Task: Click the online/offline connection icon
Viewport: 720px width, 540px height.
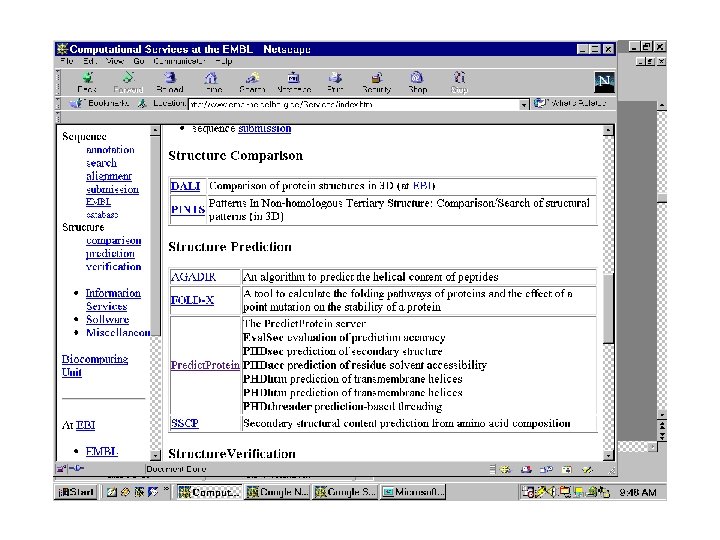Action: [77, 469]
